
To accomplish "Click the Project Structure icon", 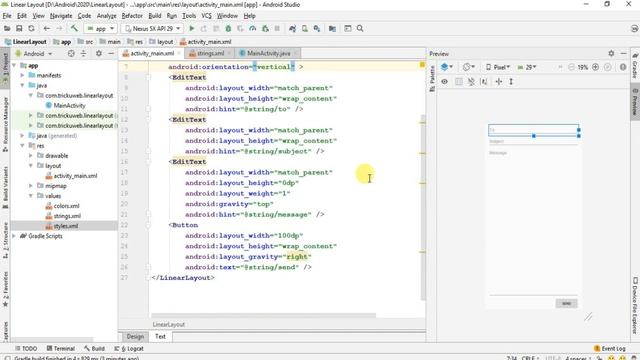I will (332, 29).
